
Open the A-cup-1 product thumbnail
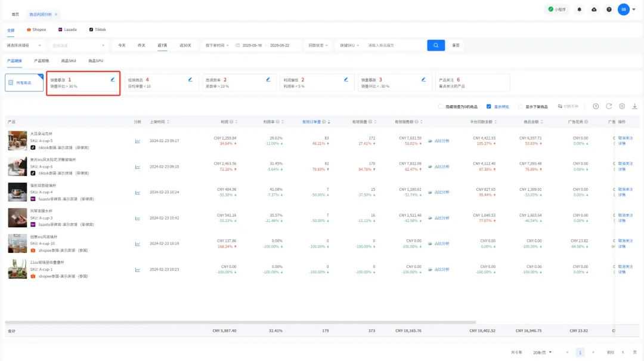[x=17, y=269]
